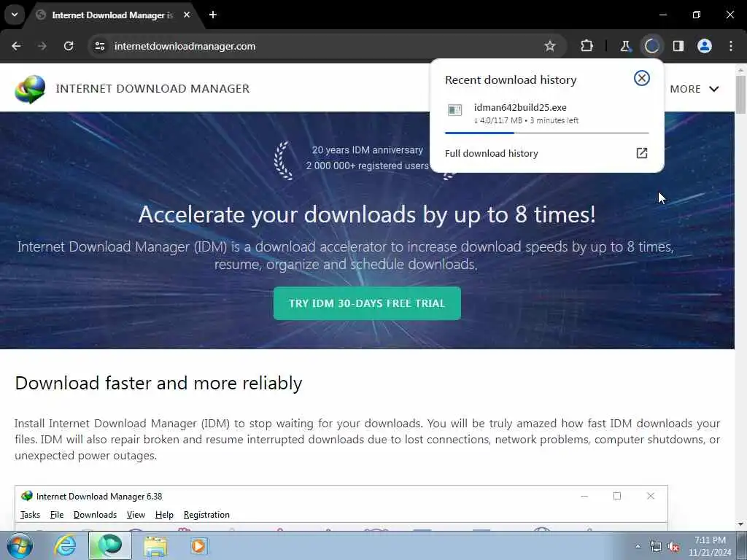747x560 pixels.
Task: Open the Windows Start button
Action: pyautogui.click(x=18, y=546)
